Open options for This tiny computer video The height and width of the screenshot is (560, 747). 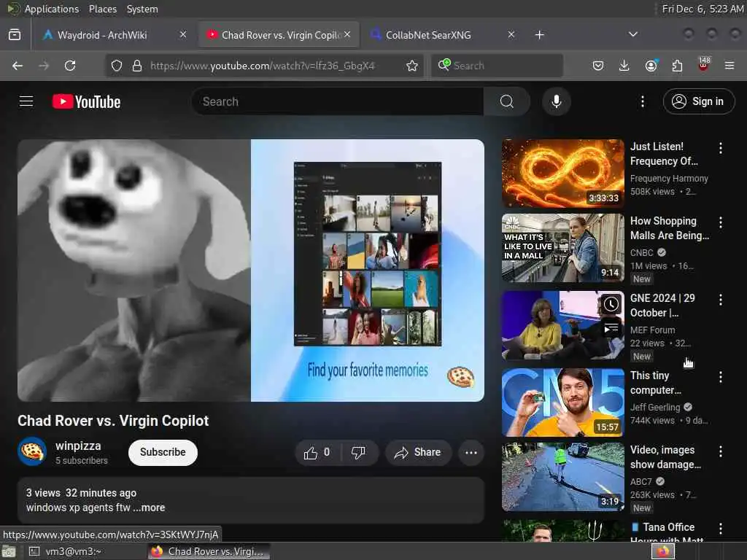point(720,377)
